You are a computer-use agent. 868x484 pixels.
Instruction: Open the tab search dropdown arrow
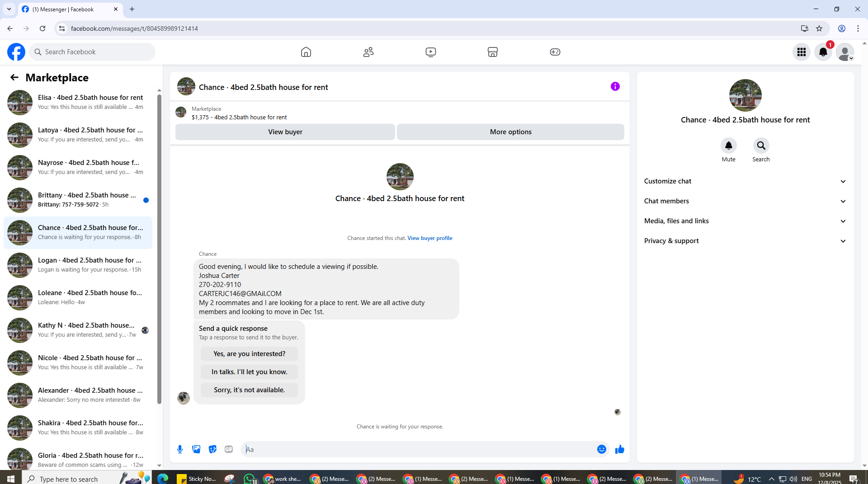coord(9,9)
